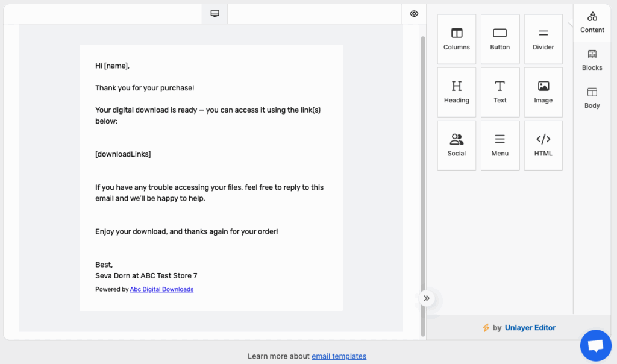Select the 'Hi [name],' greeting text
The image size is (617, 364).
(112, 66)
